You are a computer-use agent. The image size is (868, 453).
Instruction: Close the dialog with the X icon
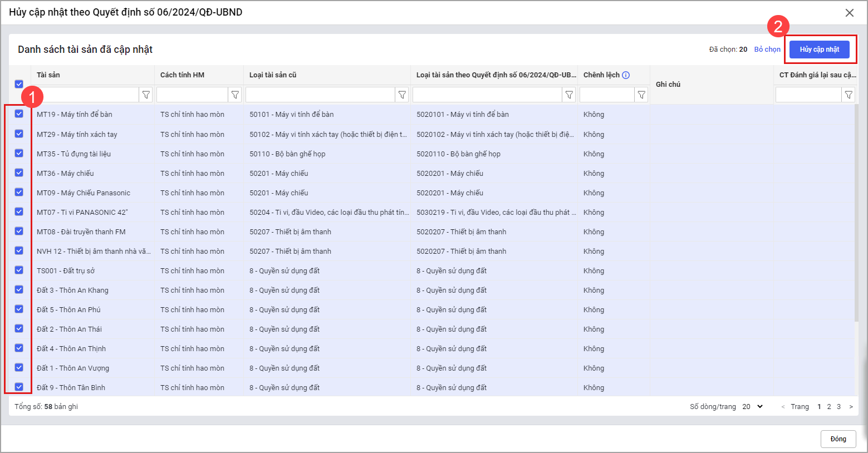tap(849, 13)
